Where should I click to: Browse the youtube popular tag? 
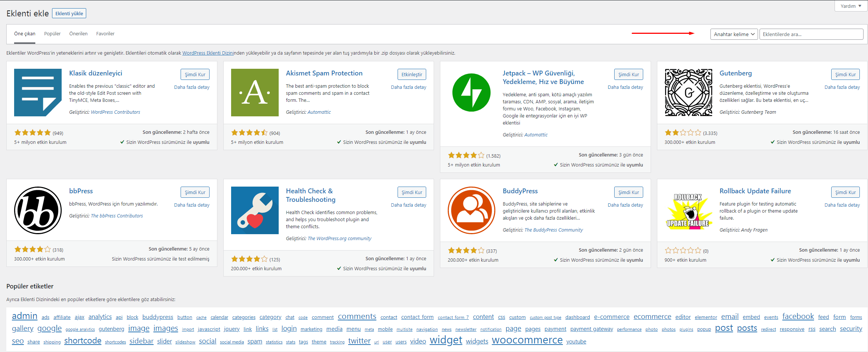[x=576, y=342]
